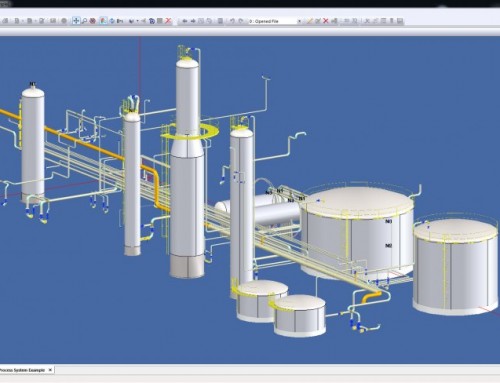Close the Process System Example tab
The width and height of the screenshot is (500, 383).
50,370
